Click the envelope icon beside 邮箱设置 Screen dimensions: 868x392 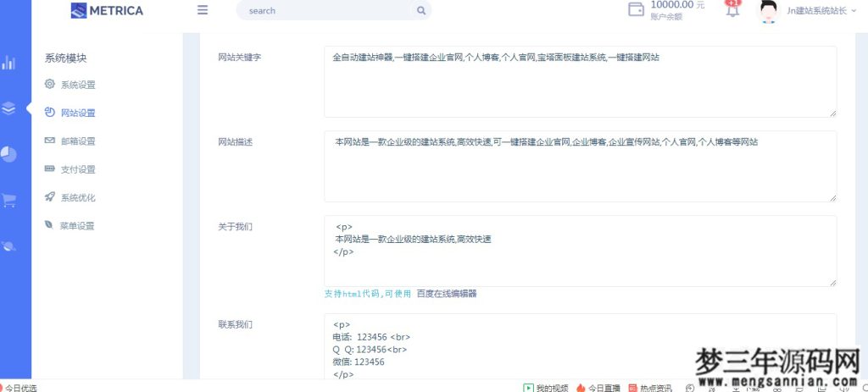(x=50, y=141)
